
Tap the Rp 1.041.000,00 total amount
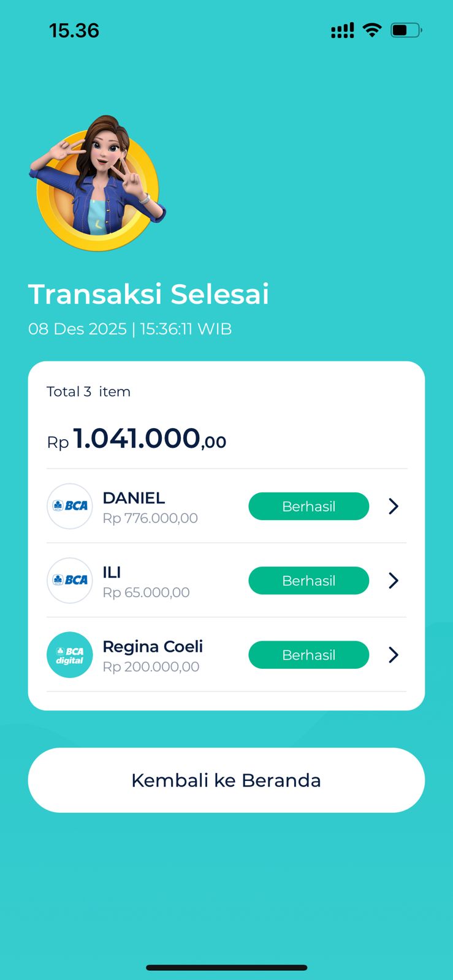pyautogui.click(x=137, y=439)
